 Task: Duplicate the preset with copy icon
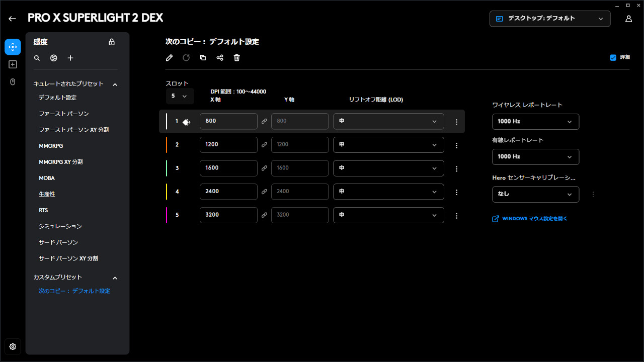pos(203,58)
